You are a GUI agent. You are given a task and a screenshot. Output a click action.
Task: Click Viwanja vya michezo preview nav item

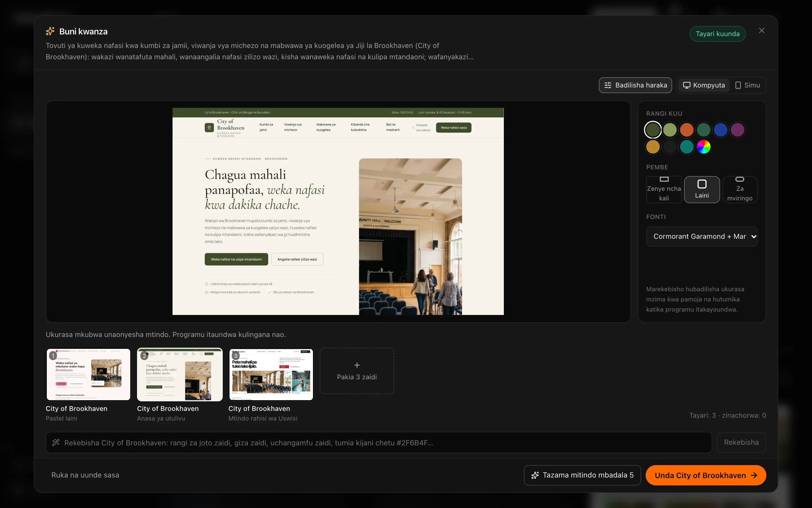tap(293, 127)
